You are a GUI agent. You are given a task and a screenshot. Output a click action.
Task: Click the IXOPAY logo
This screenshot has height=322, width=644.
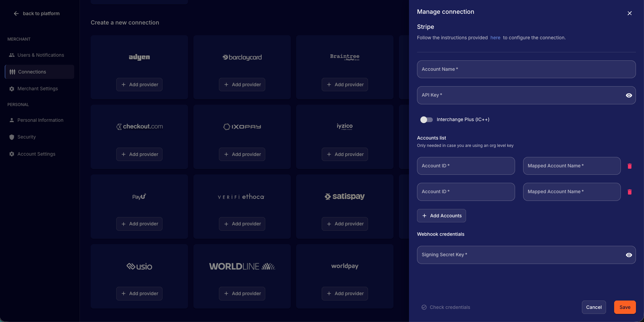click(x=242, y=127)
